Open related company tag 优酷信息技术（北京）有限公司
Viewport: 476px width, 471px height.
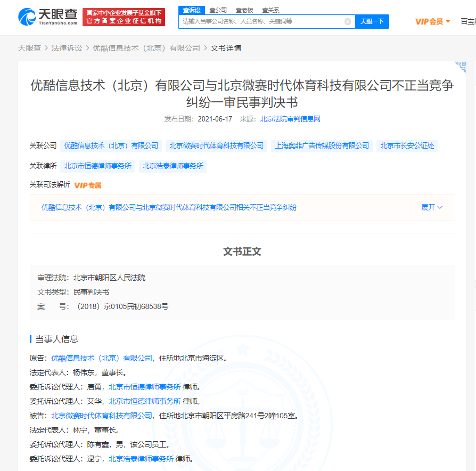111,146
